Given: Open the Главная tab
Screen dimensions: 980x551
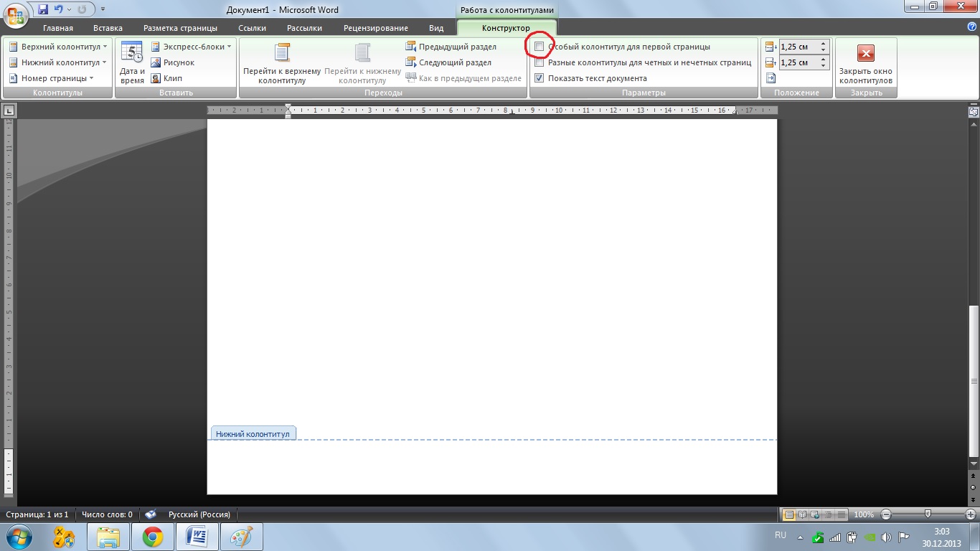Looking at the screenshot, I should point(58,28).
